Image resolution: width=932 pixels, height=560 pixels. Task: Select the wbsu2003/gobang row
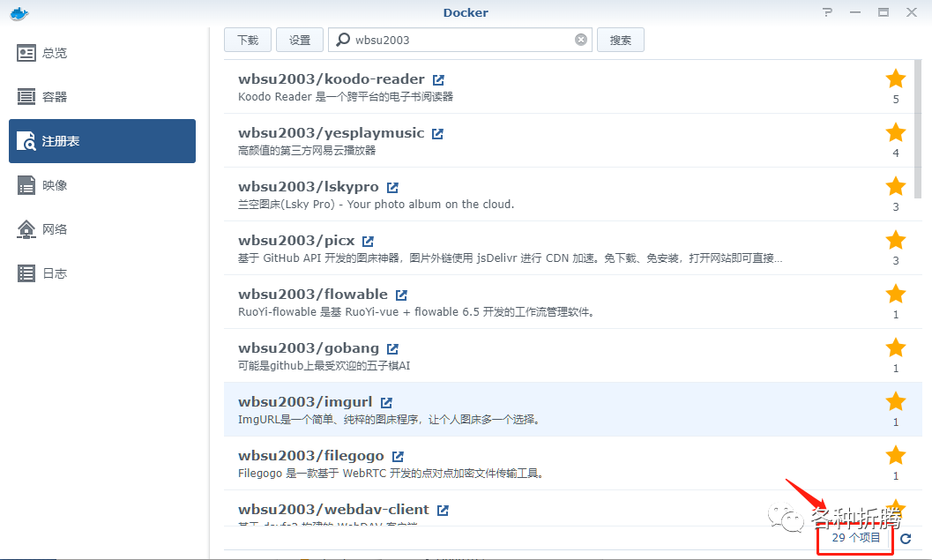(x=573, y=355)
